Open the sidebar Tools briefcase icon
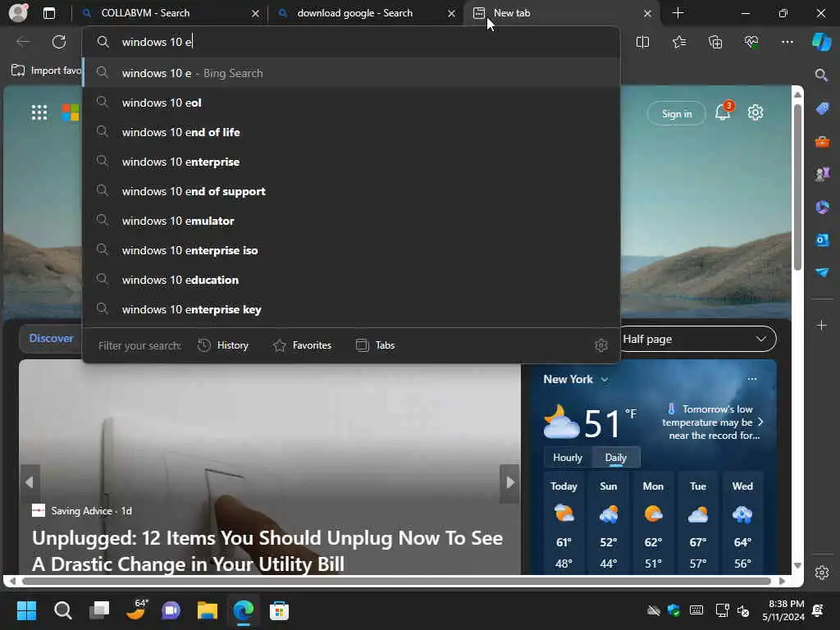 [822, 142]
